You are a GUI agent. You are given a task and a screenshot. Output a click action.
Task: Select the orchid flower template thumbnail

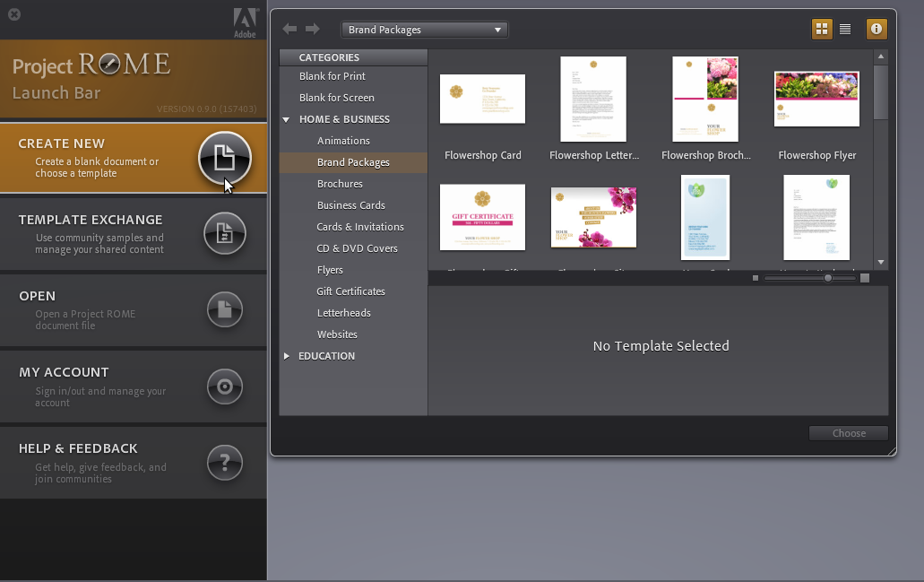(x=593, y=217)
